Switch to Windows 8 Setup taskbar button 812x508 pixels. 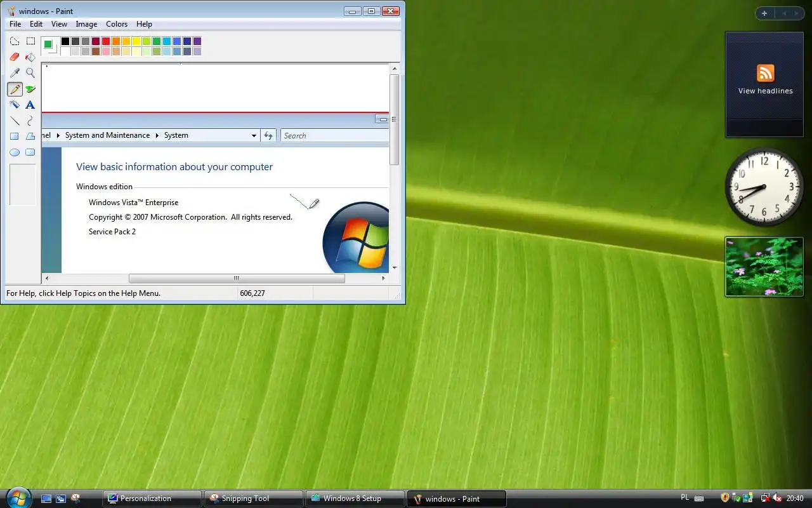click(355, 498)
